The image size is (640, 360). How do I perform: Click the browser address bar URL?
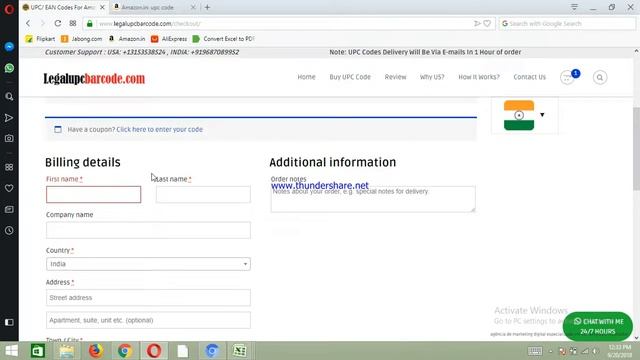[x=150, y=24]
